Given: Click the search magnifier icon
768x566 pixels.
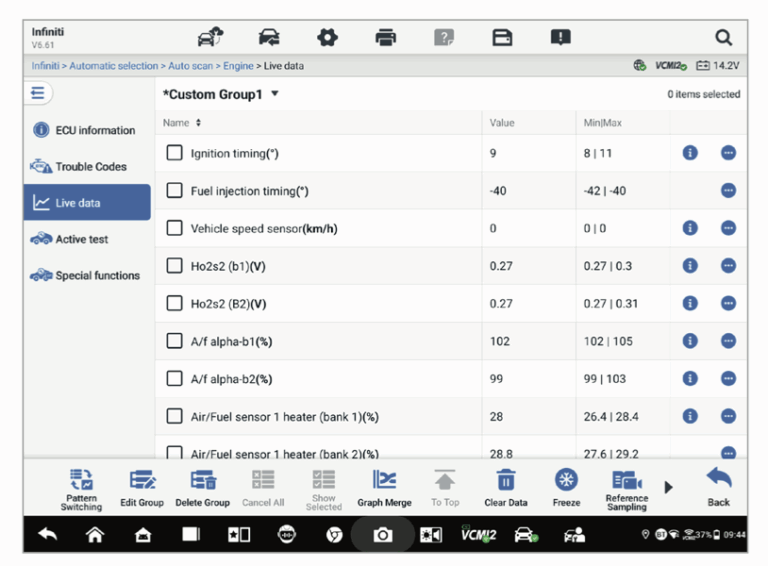Looking at the screenshot, I should 723,38.
